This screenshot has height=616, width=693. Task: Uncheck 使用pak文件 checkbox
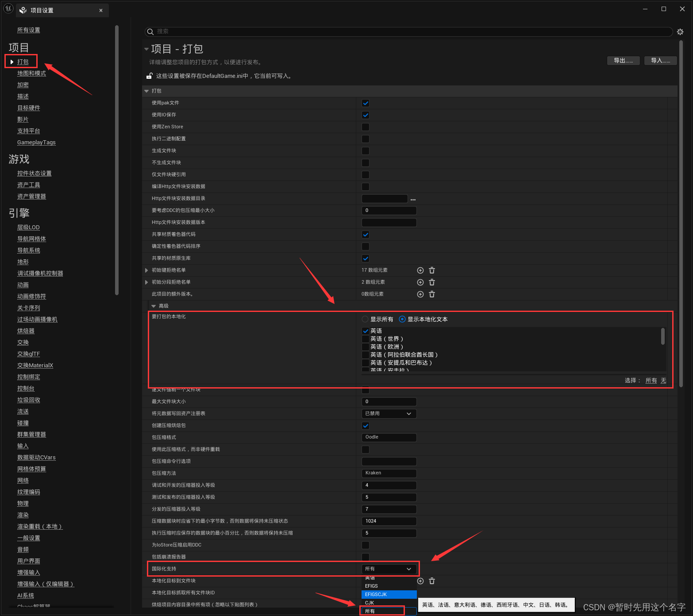pyautogui.click(x=366, y=103)
